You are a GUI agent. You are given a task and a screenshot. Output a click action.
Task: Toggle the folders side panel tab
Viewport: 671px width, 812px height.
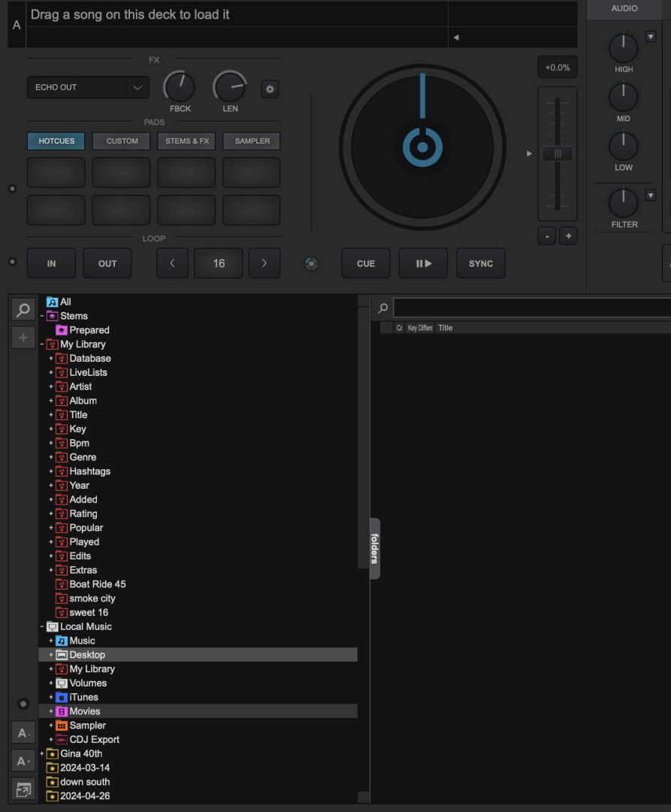(375, 548)
